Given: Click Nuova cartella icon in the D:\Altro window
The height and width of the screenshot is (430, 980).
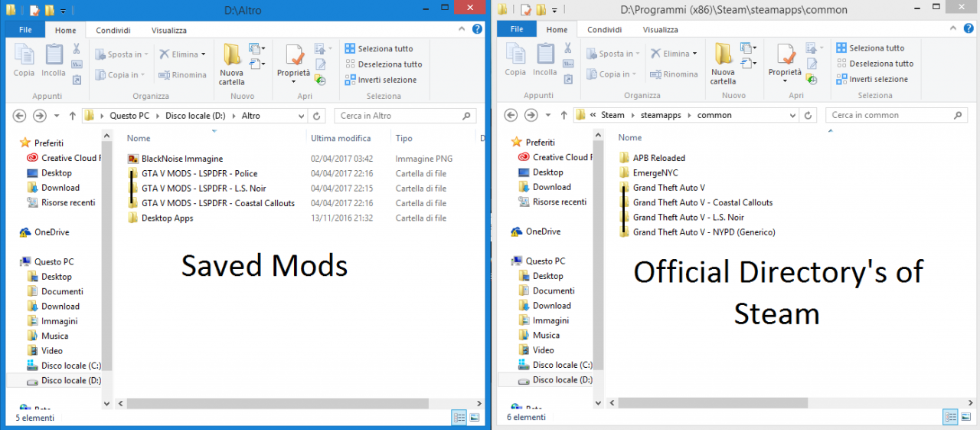Looking at the screenshot, I should coord(232,63).
